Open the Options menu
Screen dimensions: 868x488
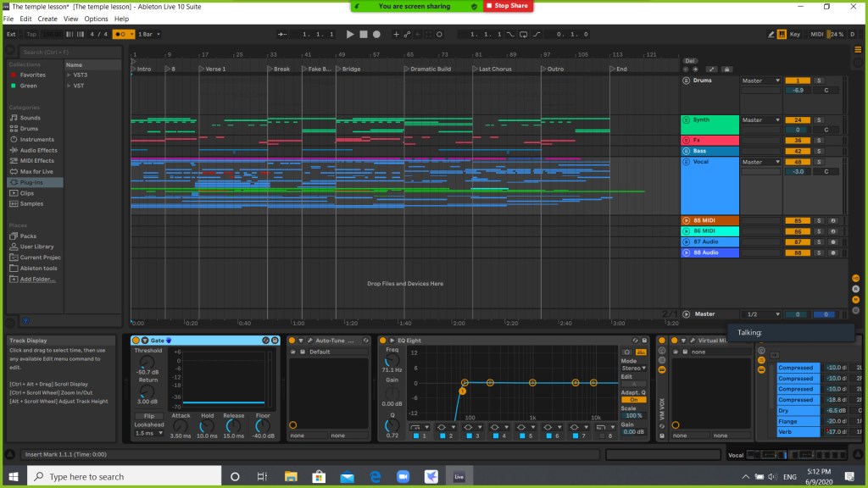(x=96, y=19)
